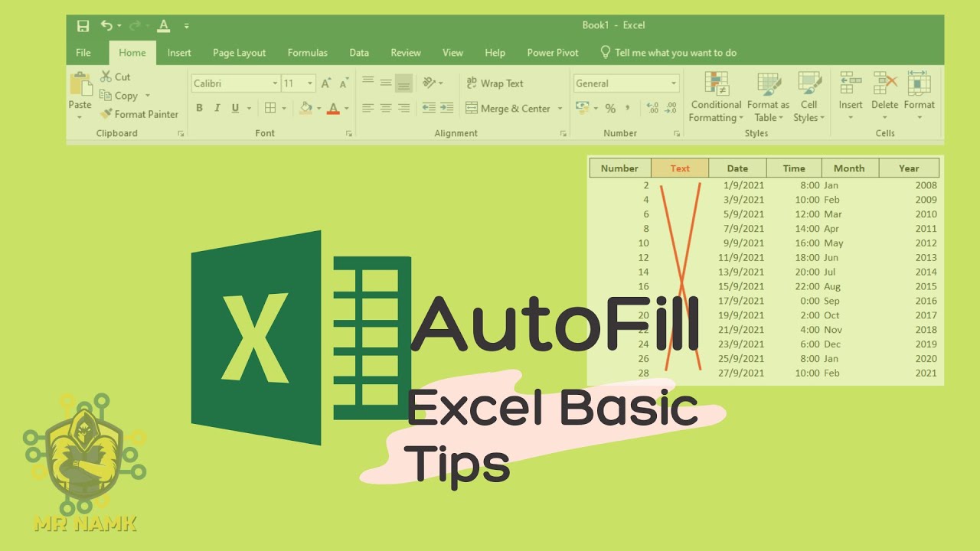Expand the Copy dropdown arrow

click(148, 96)
